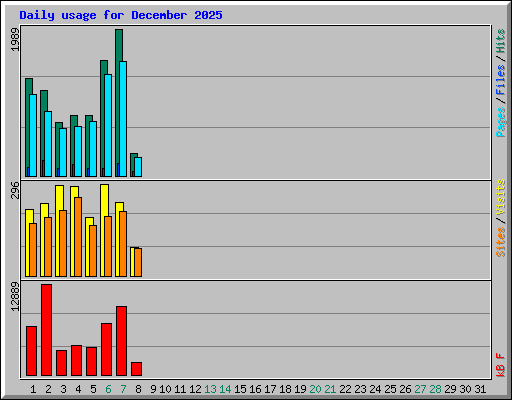Click the day label '24' on x-axis
512x400 pixels.
tap(375, 389)
